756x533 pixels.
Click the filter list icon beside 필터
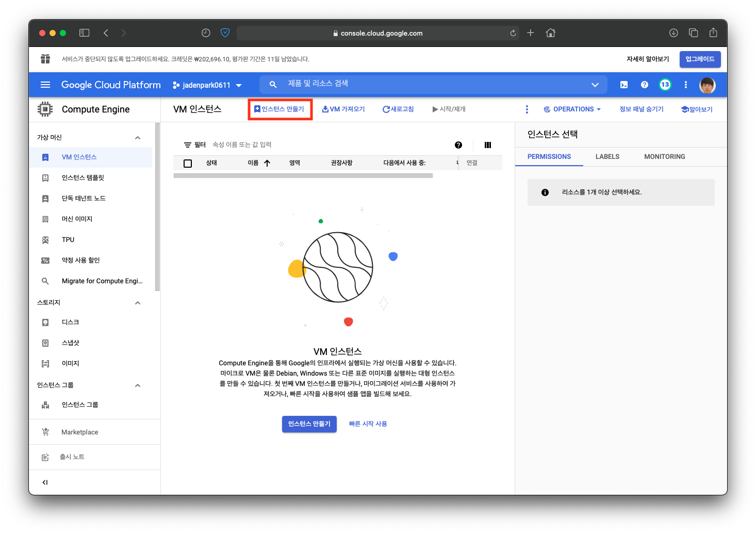(188, 145)
